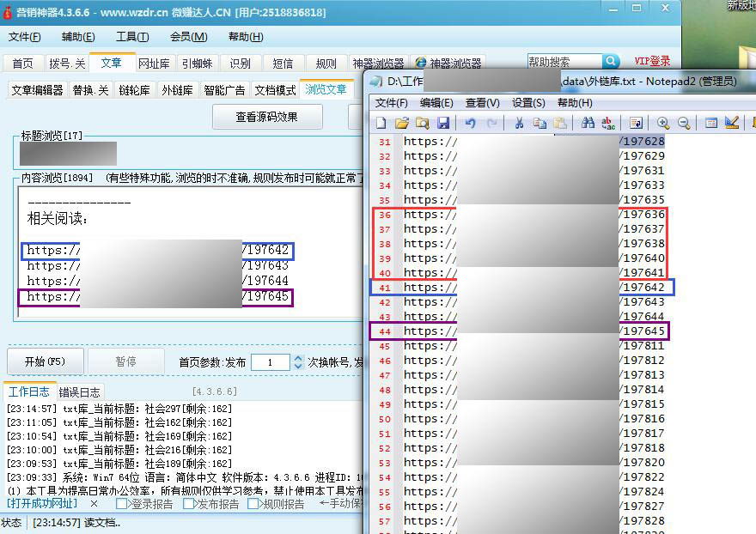Image resolution: width=756 pixels, height=534 pixels.
Task: Enable the 登录报告 checkbox
Action: click(122, 504)
